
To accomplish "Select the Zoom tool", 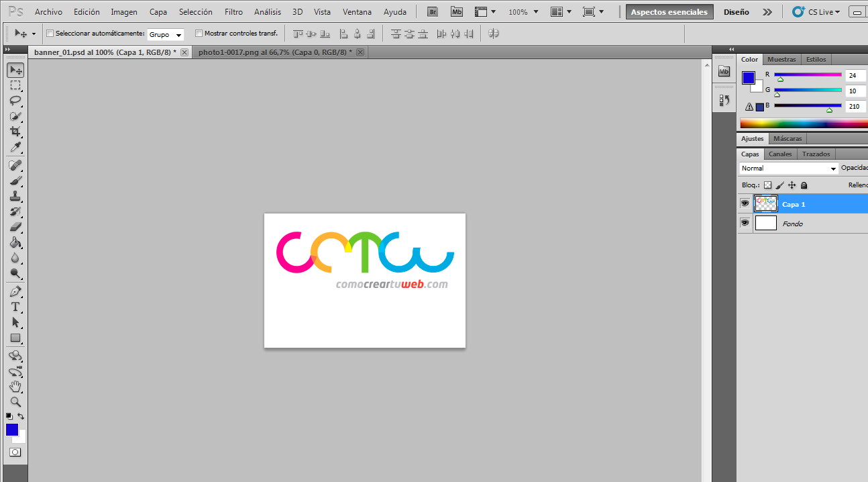I will pyautogui.click(x=15, y=402).
